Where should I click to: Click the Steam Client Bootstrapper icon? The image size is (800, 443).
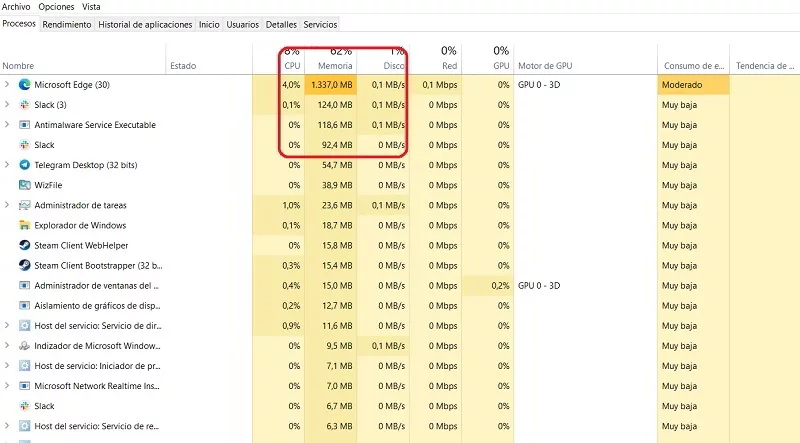click(25, 265)
